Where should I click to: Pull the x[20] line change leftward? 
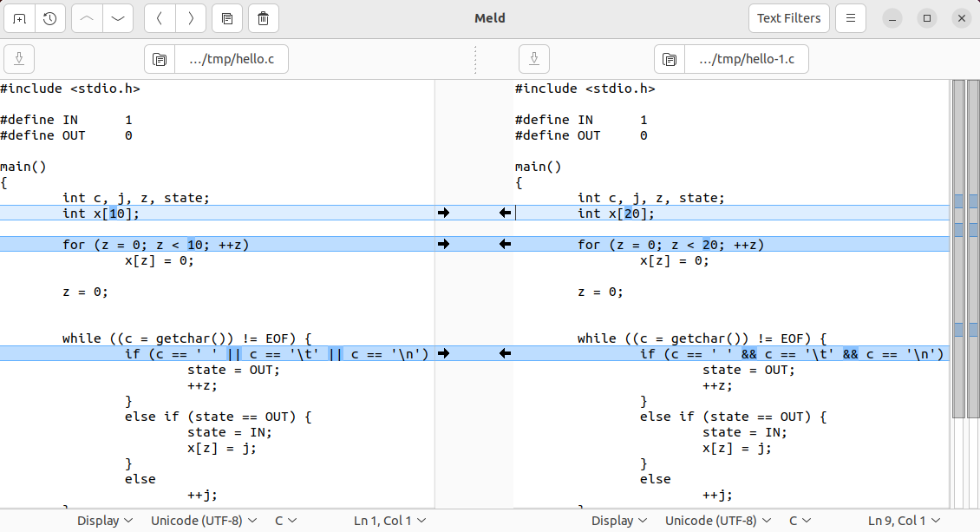tap(504, 212)
